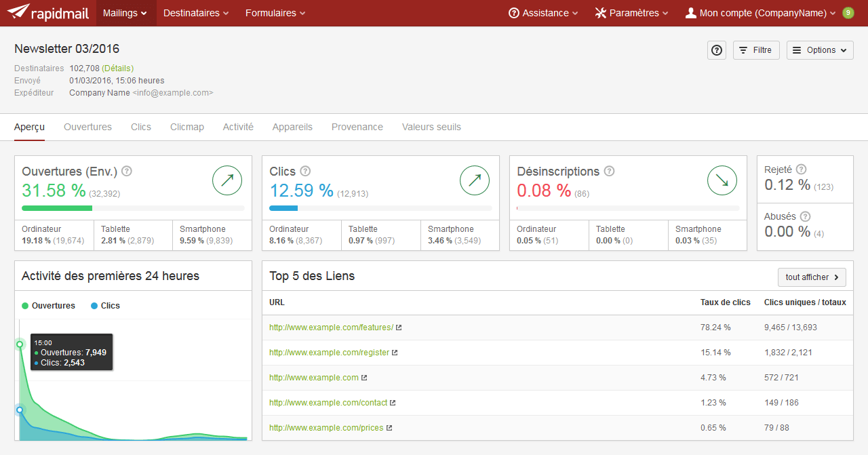Click the Newsletter 03/2016 title
The width and height of the screenshot is (868, 455).
[67, 49]
